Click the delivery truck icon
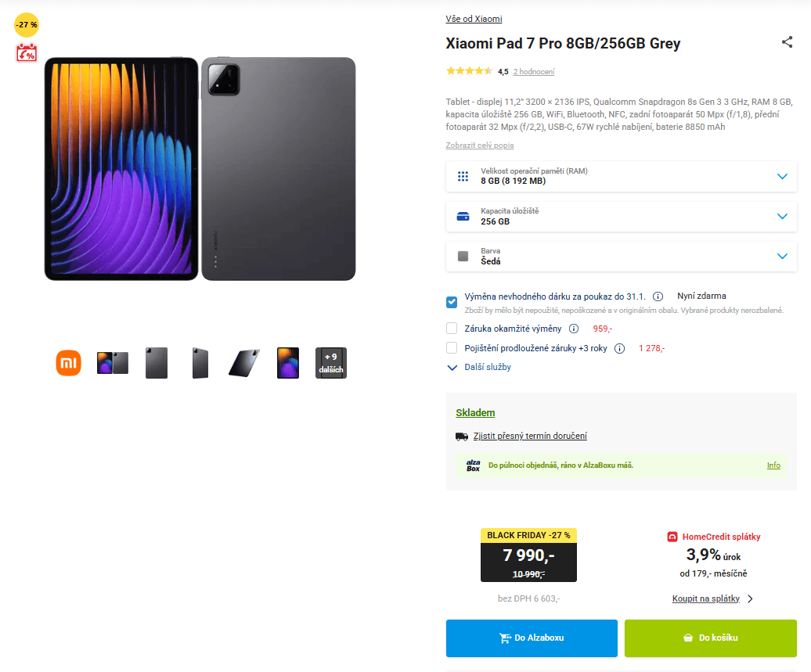This screenshot has height=672, width=811. point(462,436)
